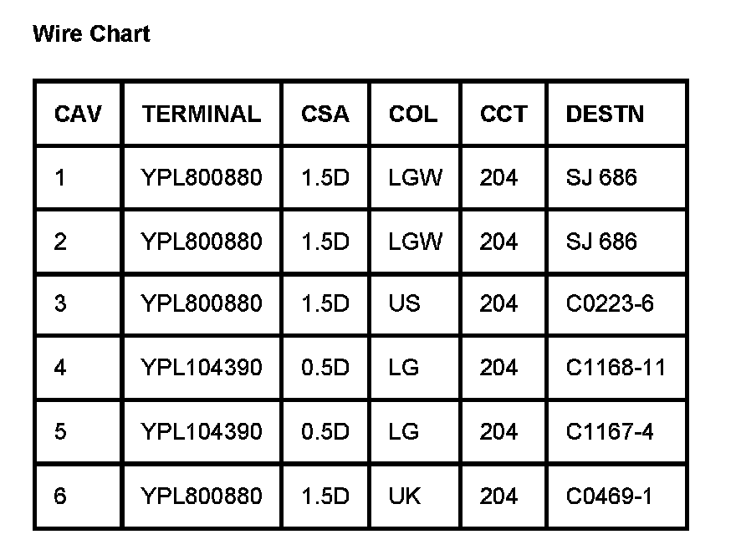Click the TERMINAL column header

pyautogui.click(x=201, y=114)
